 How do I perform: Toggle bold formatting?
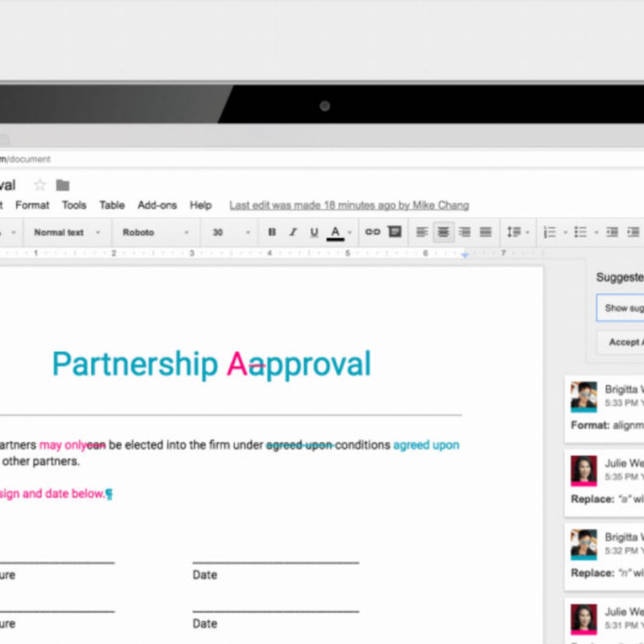(272, 232)
